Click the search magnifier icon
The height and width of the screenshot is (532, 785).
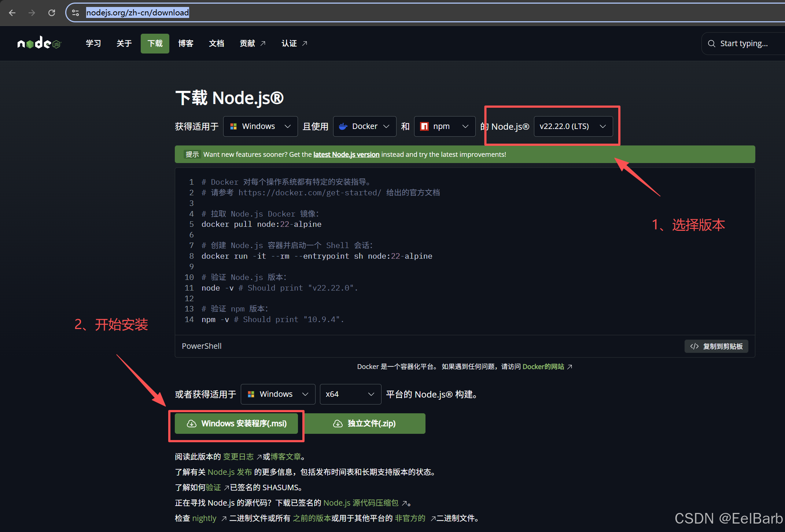click(x=711, y=44)
